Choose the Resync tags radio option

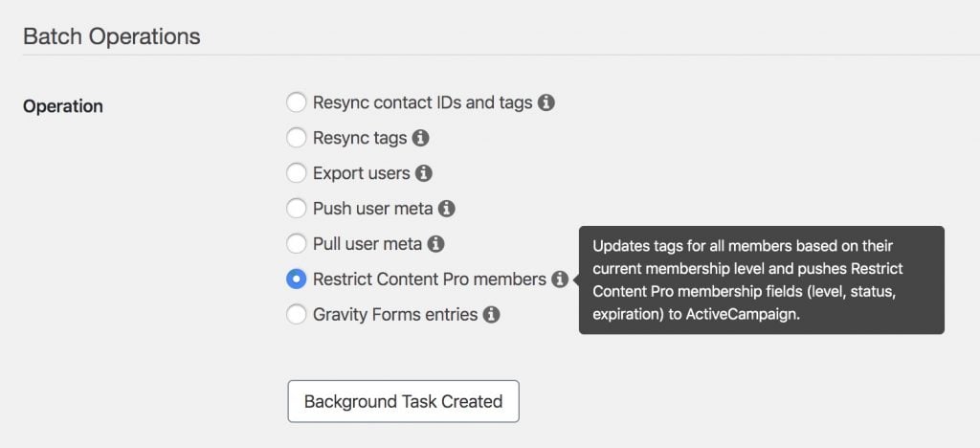point(297,138)
